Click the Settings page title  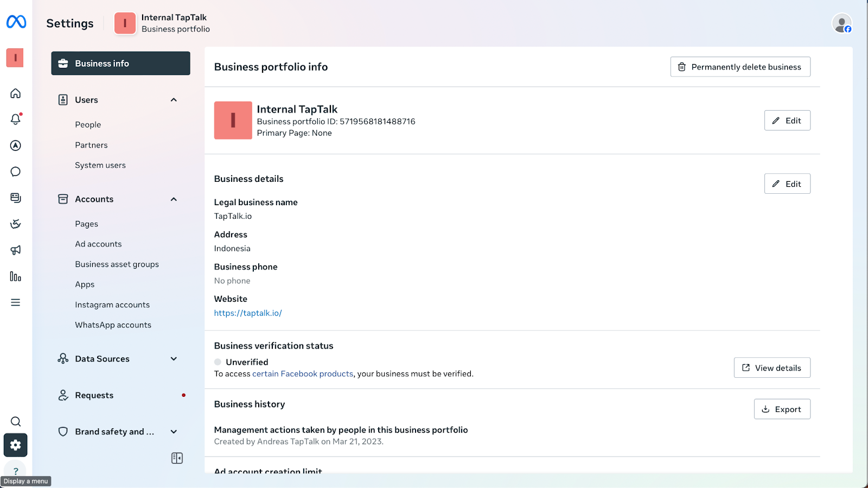[70, 23]
